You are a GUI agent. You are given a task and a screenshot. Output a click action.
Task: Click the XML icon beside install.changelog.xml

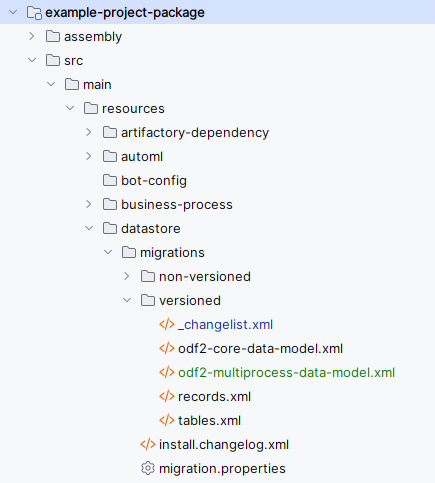148,444
